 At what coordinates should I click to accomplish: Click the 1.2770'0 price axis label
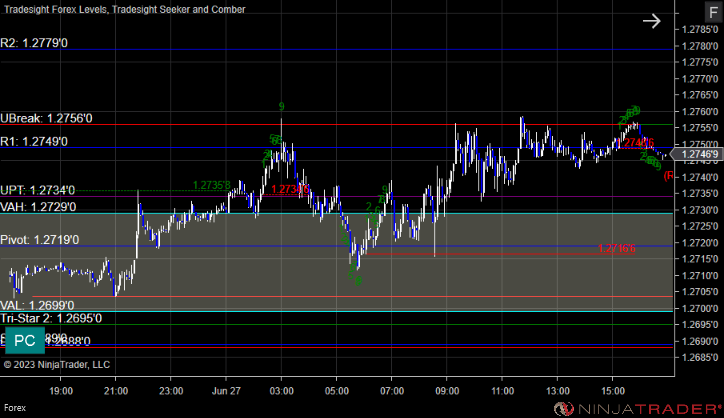tap(700, 79)
